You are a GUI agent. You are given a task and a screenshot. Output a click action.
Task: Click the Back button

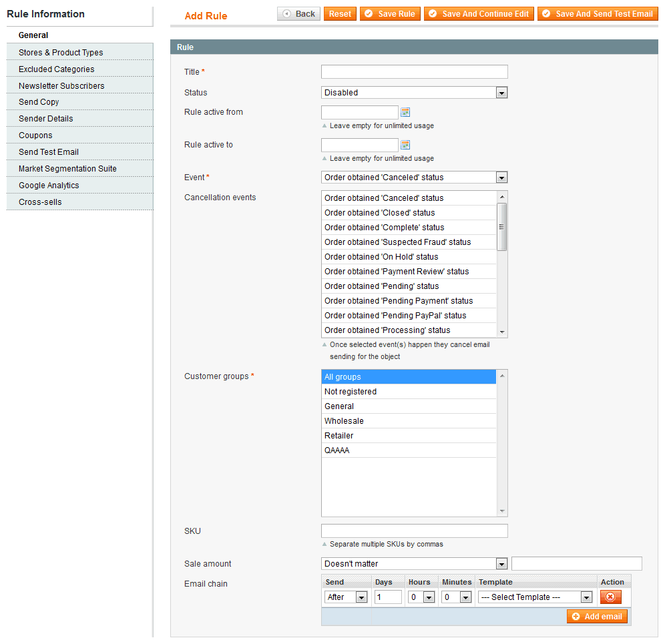point(298,14)
